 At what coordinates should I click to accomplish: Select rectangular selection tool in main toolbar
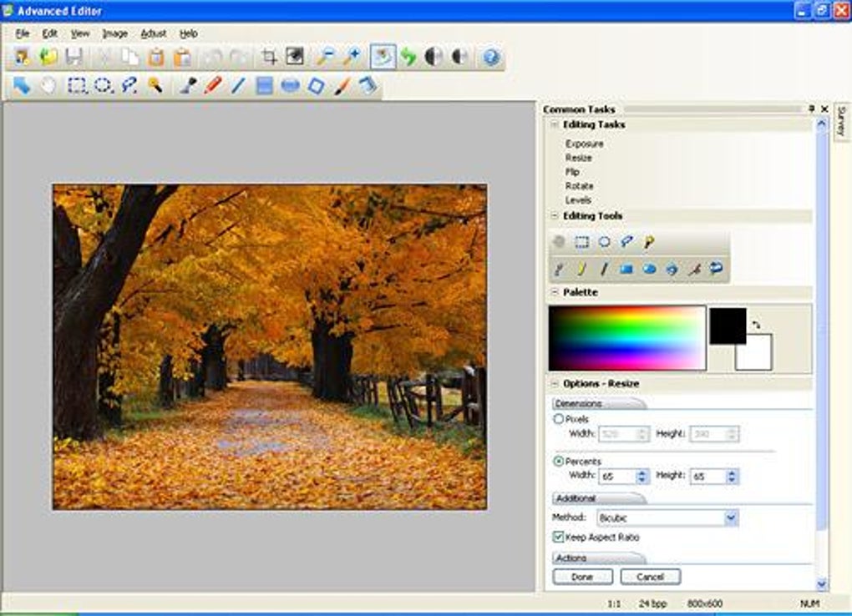[77, 85]
